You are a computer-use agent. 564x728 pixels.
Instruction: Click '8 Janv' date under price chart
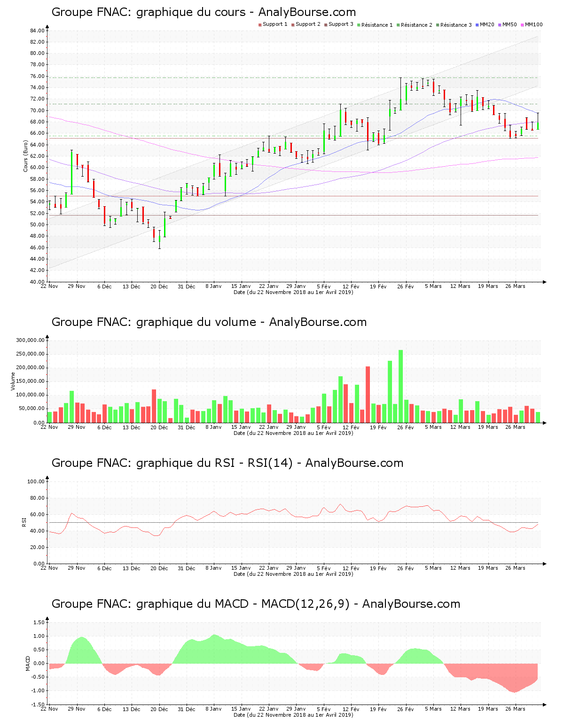(x=213, y=286)
